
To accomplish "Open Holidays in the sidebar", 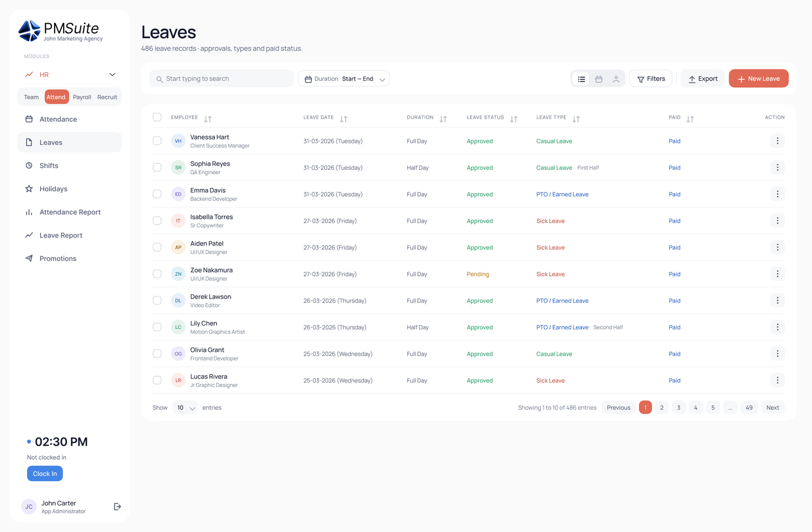I will tap(69, 189).
